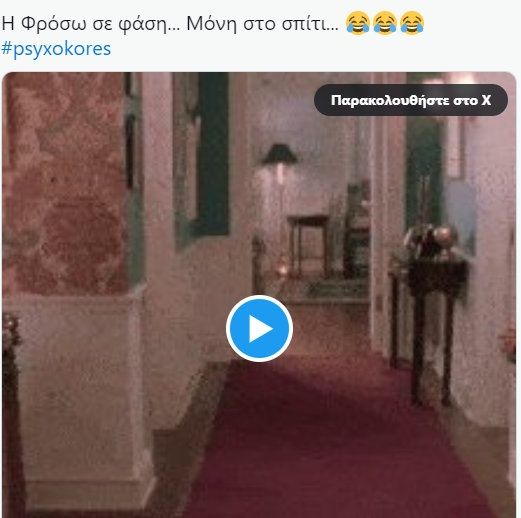This screenshot has width=521, height=518.
Task: Open the #psyxokores hashtag link
Action: pyautogui.click(x=56, y=49)
